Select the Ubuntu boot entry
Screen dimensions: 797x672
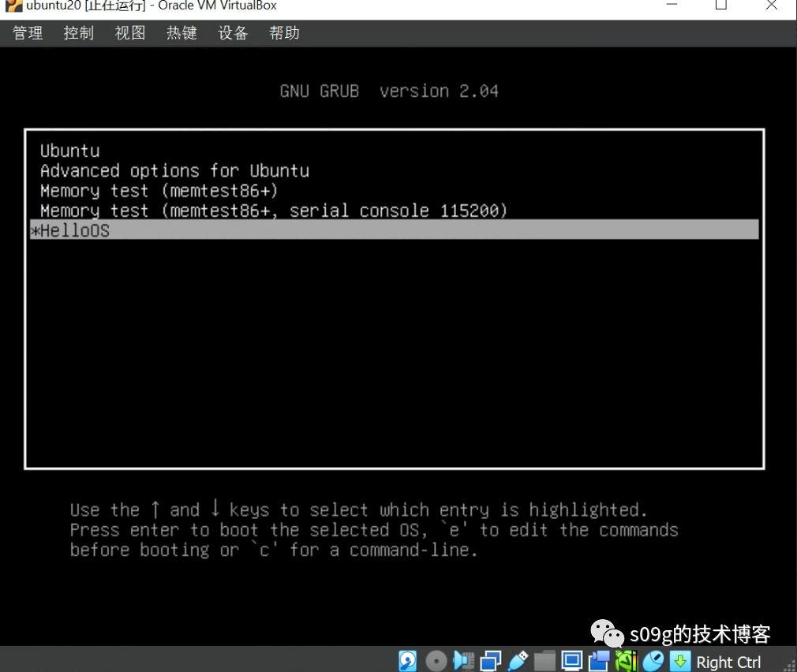point(395,151)
